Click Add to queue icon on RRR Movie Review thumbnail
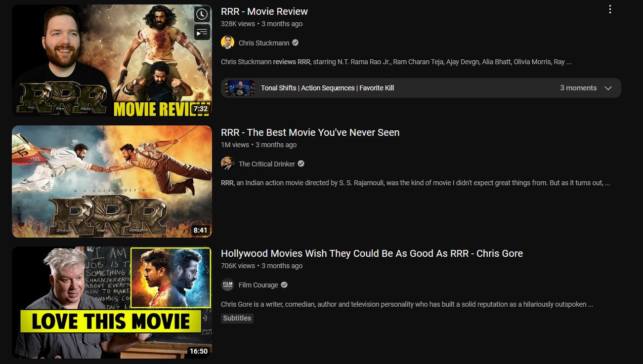This screenshot has width=643, height=364. tap(202, 33)
